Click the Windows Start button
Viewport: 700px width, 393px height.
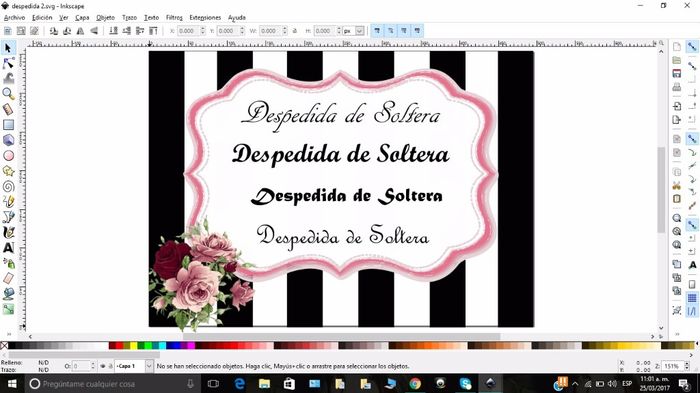click(12, 384)
